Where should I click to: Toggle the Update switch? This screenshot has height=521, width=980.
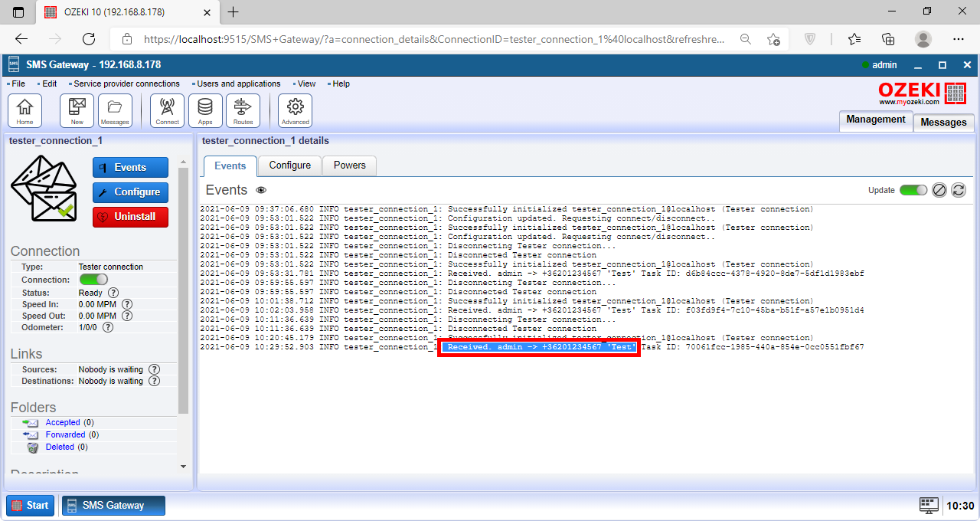[x=913, y=190]
